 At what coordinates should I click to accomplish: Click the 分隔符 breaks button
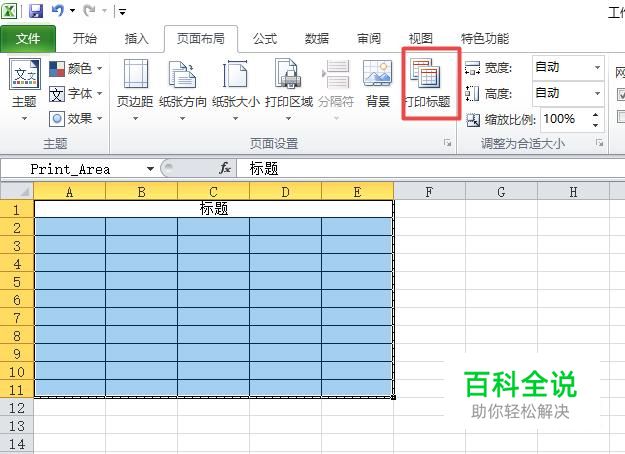tap(336, 90)
